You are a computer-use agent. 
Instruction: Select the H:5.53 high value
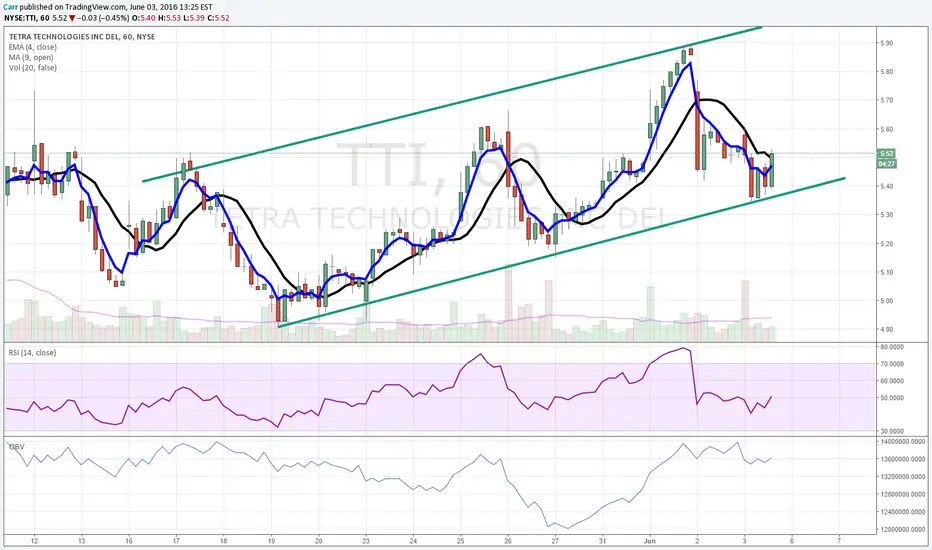point(169,18)
